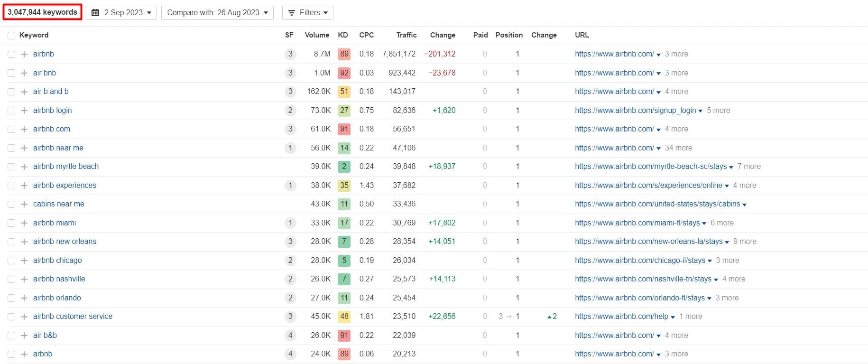Viewport: 868px width, 364px height.
Task: Add airbnb login keyword via plus icon
Action: (24, 111)
